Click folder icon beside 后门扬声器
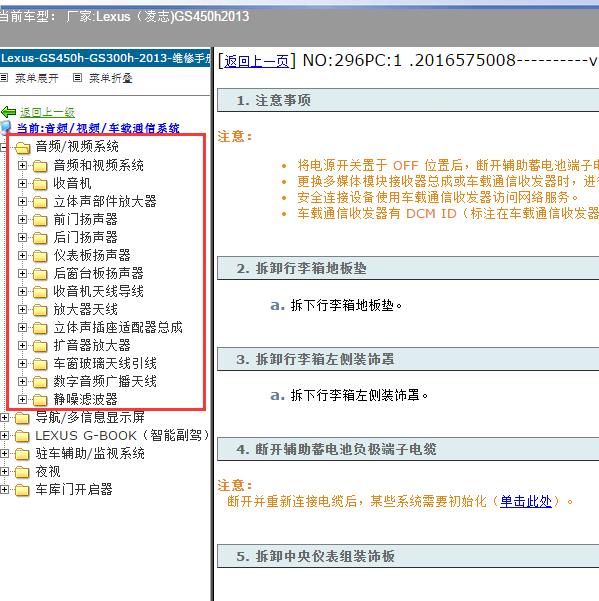This screenshot has height=601, width=599. [40, 238]
